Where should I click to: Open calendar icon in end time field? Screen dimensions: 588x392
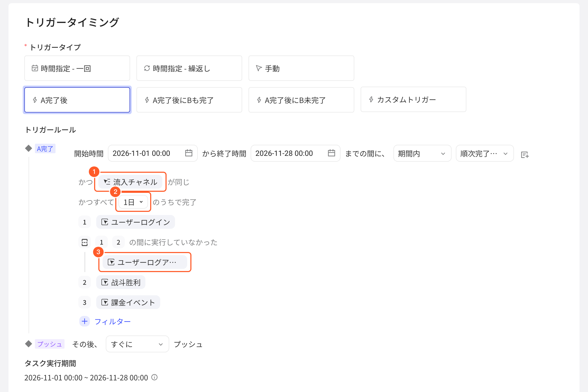click(x=331, y=153)
